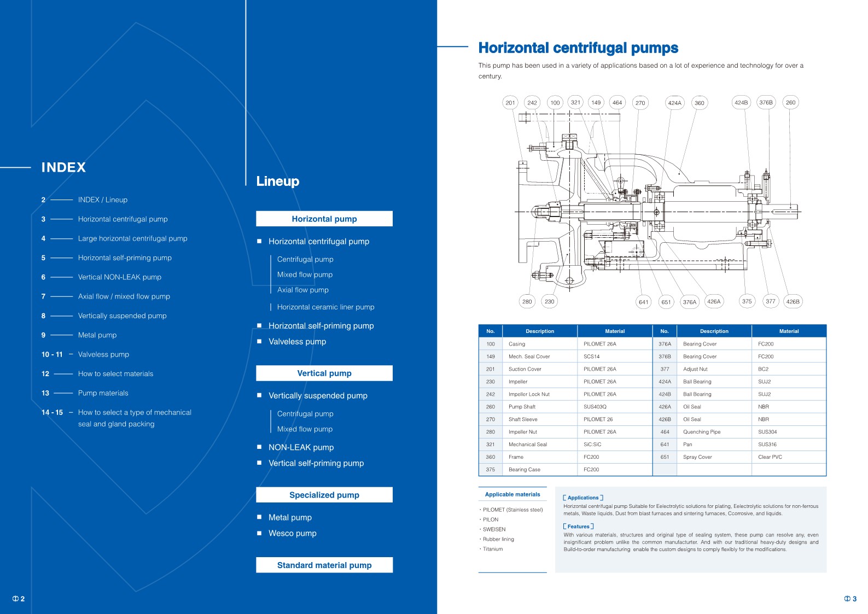Click part callout bubble 100
The width and height of the screenshot is (868, 614).
pyautogui.click(x=555, y=103)
